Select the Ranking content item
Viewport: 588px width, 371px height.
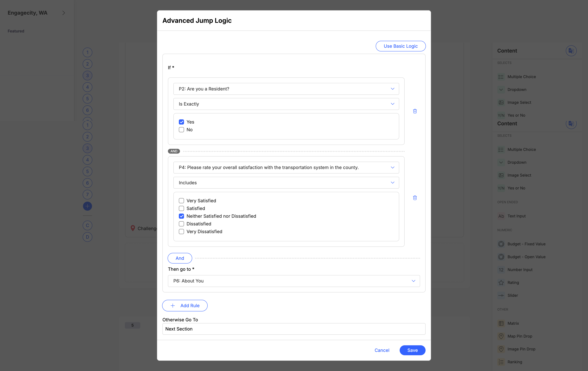click(514, 362)
